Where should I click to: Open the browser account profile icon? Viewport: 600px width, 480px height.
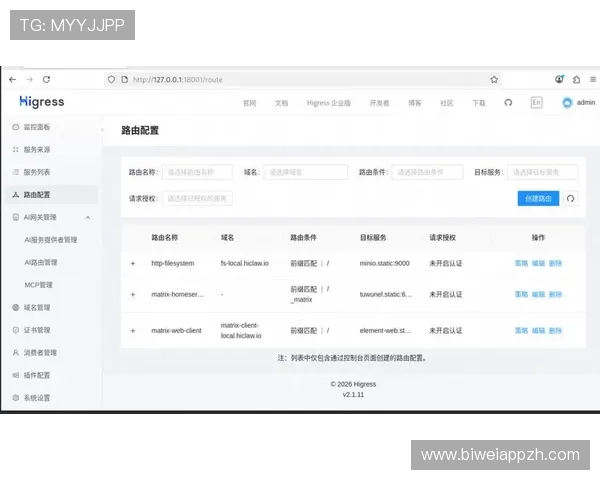point(559,79)
